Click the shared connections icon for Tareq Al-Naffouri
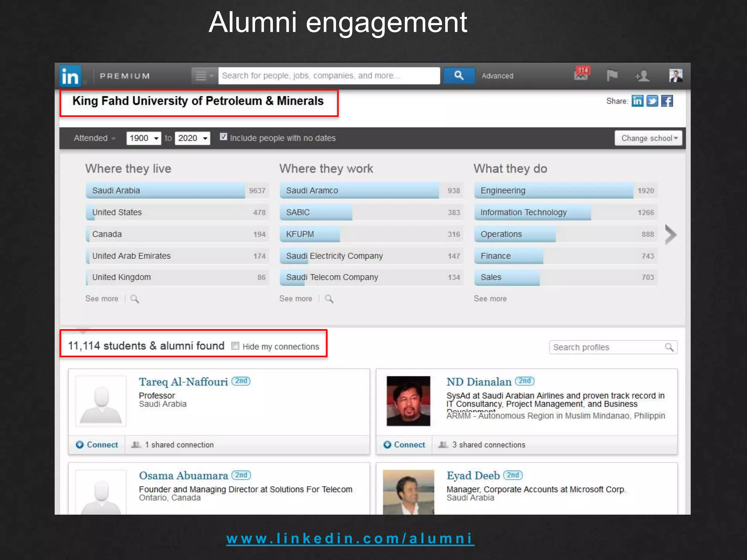The width and height of the screenshot is (747, 560). coord(136,445)
